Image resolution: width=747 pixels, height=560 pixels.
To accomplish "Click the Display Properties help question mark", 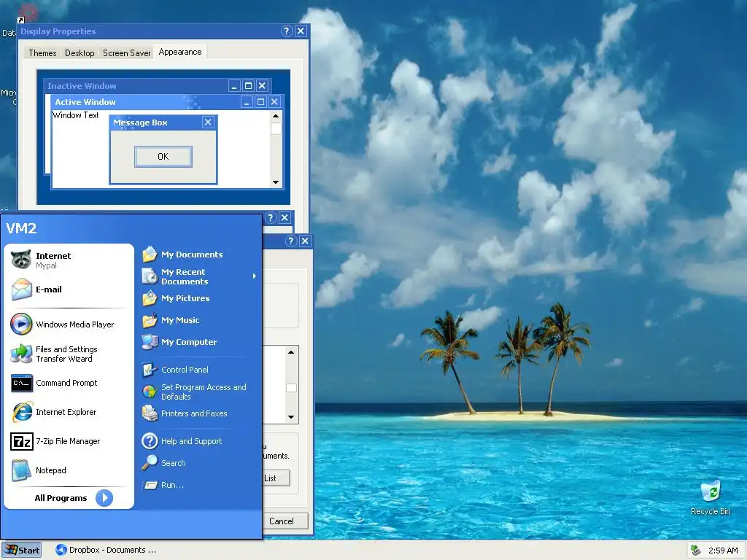I will point(286,31).
